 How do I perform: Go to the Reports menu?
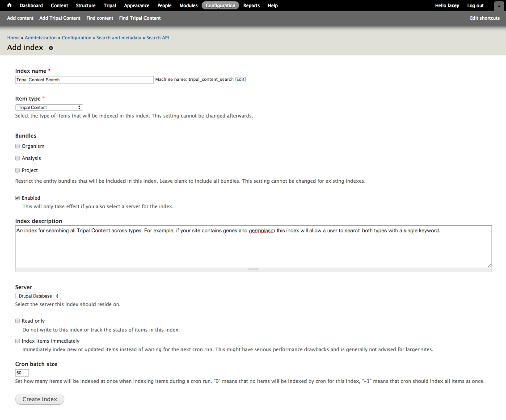pyautogui.click(x=251, y=5)
